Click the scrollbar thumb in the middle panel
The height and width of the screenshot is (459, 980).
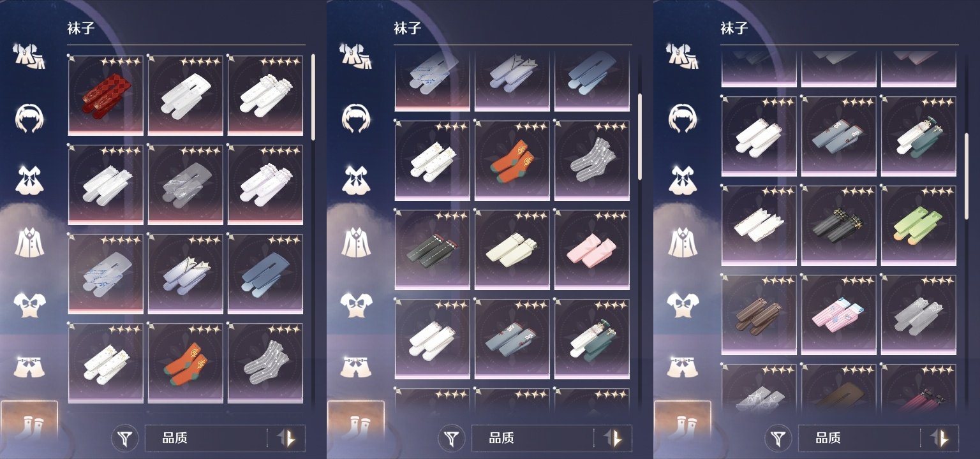640,137
